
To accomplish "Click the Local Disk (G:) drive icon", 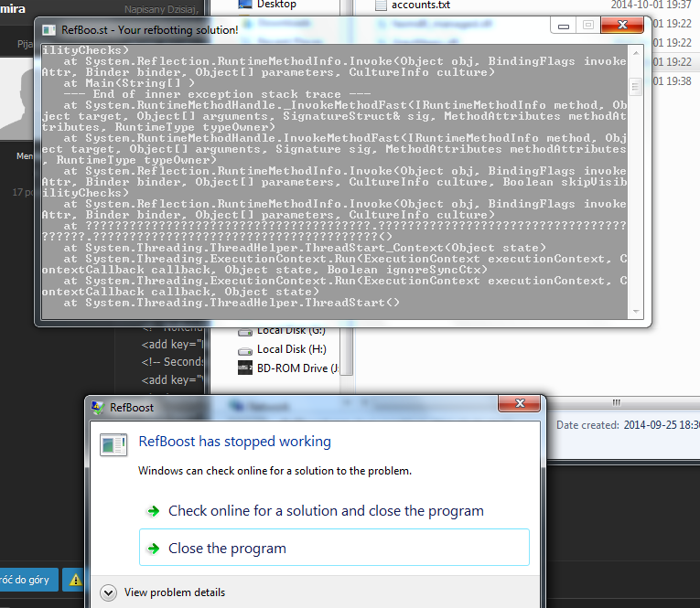I will [245, 332].
